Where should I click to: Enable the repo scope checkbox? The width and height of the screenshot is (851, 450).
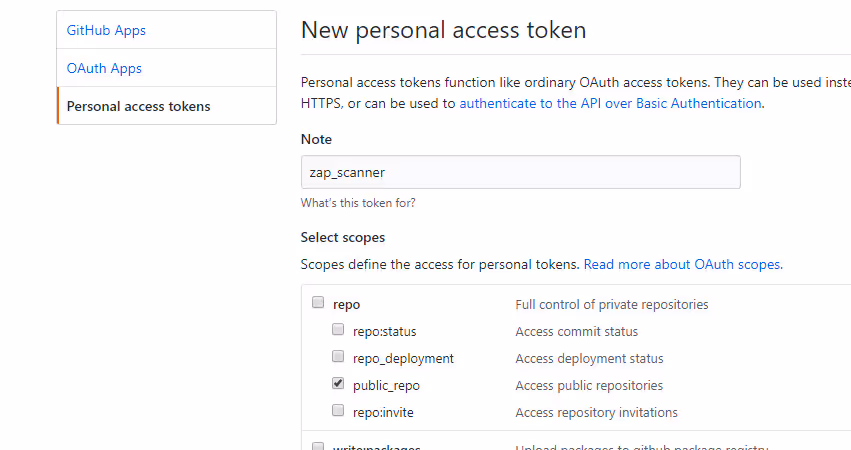pos(318,302)
